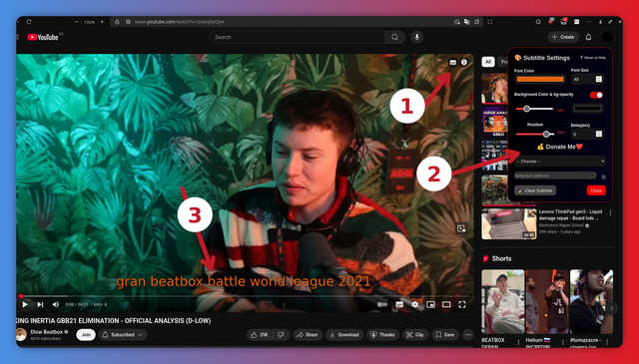Join the Dlow Beatbox channel
Viewport: 639px width, 364px height.
pyautogui.click(x=86, y=335)
